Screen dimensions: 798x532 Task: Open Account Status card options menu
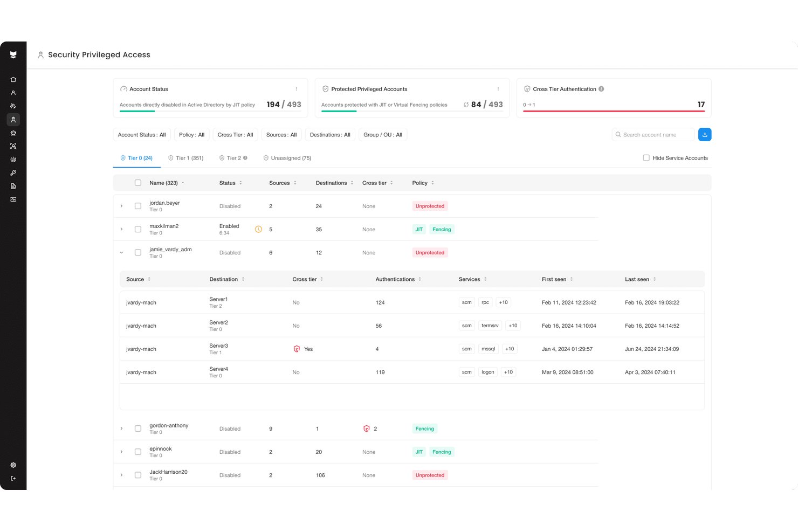coord(296,89)
